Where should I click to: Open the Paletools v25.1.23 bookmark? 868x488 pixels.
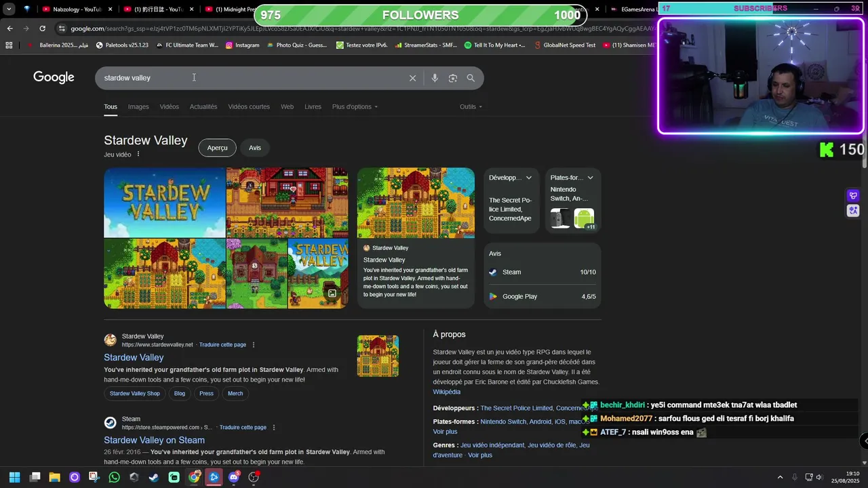122,45
